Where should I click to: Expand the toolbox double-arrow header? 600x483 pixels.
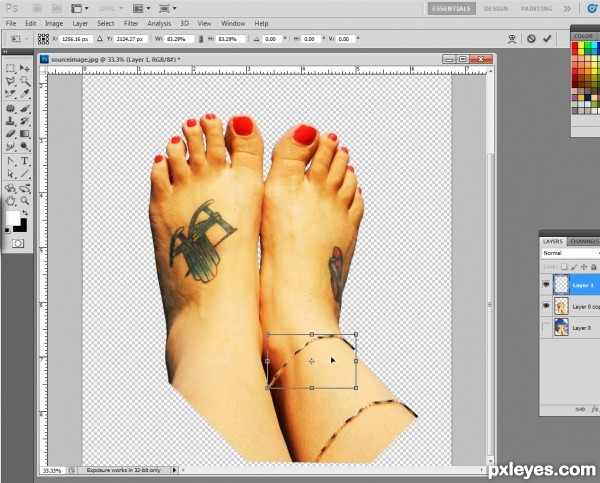click(x=5, y=51)
